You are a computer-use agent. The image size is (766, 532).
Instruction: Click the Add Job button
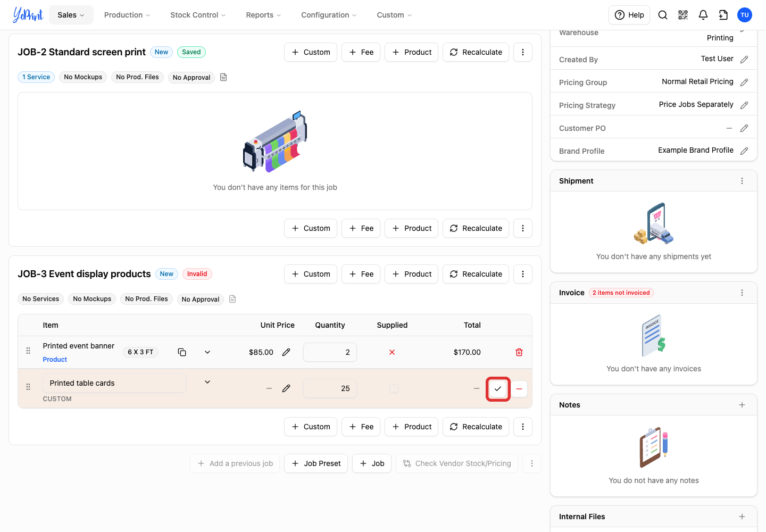(372, 463)
